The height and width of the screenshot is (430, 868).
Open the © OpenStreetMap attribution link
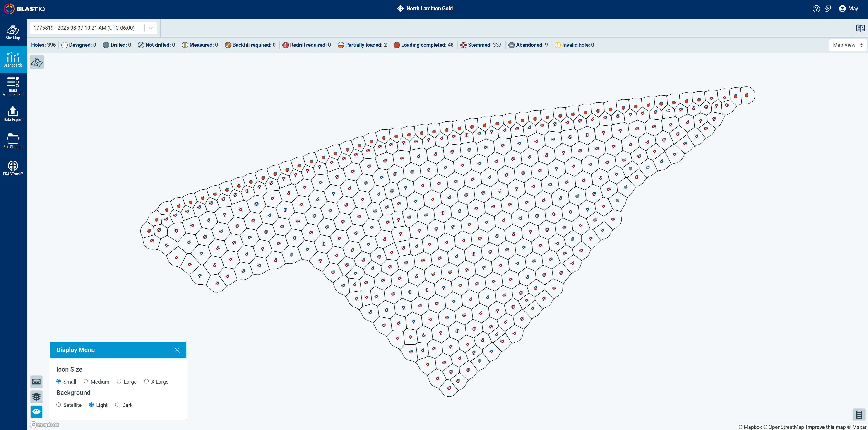784,427
